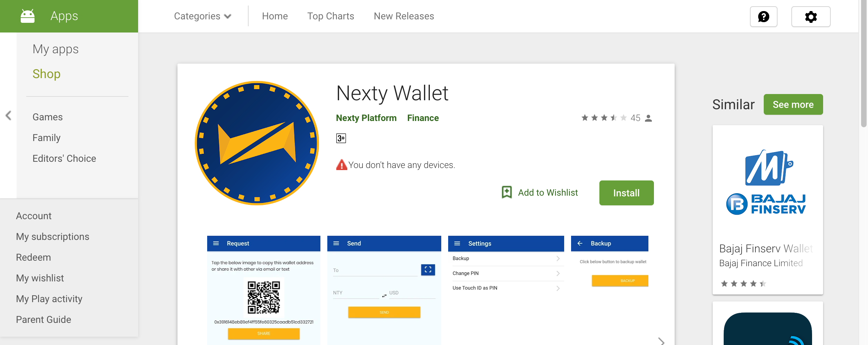868x345 pixels.
Task: Open the help question mark button
Action: point(763,17)
